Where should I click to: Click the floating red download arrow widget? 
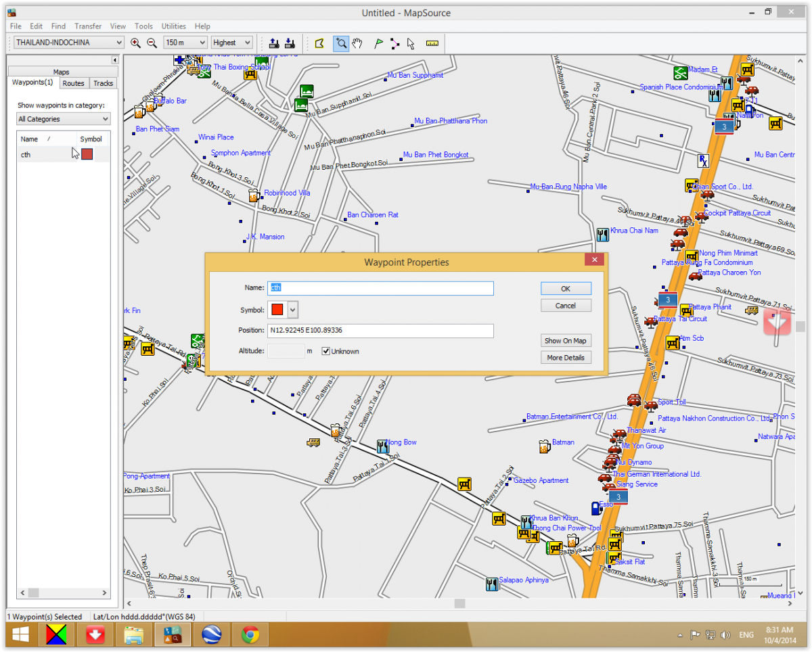click(x=777, y=321)
